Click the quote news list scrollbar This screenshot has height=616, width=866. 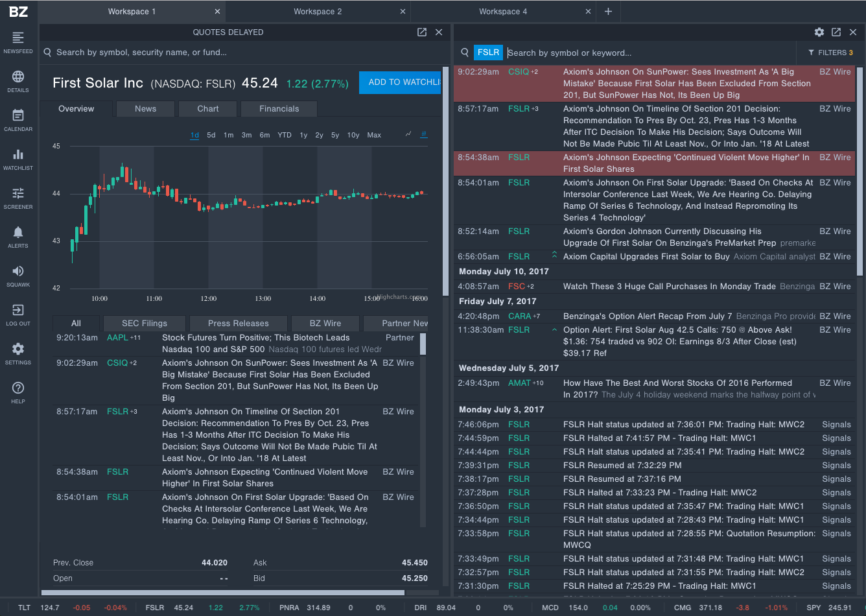[x=423, y=344]
